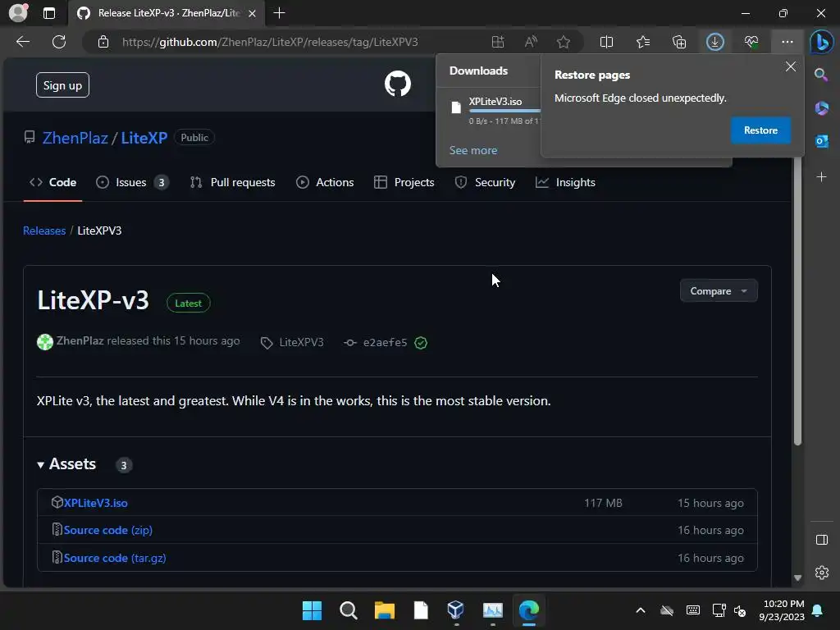Open the Code tab
The width and height of the screenshot is (840, 630).
click(x=53, y=183)
